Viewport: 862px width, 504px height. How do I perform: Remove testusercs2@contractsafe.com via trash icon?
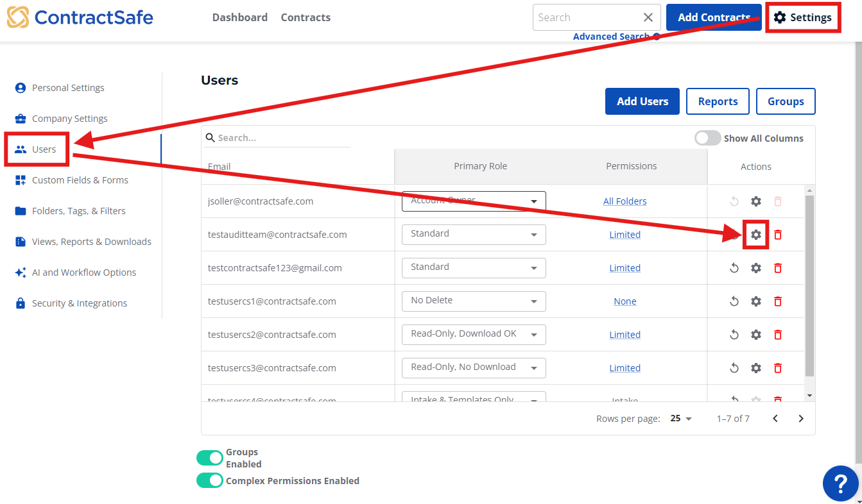point(778,335)
